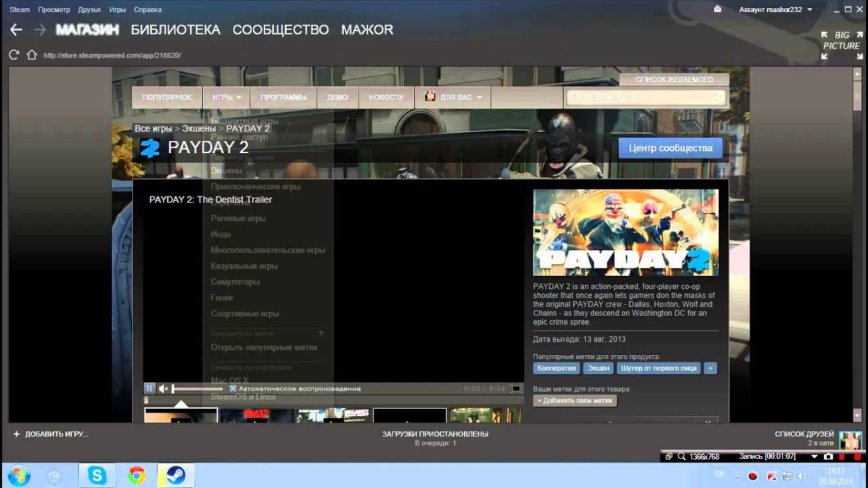Open the Steam menu

20,9
